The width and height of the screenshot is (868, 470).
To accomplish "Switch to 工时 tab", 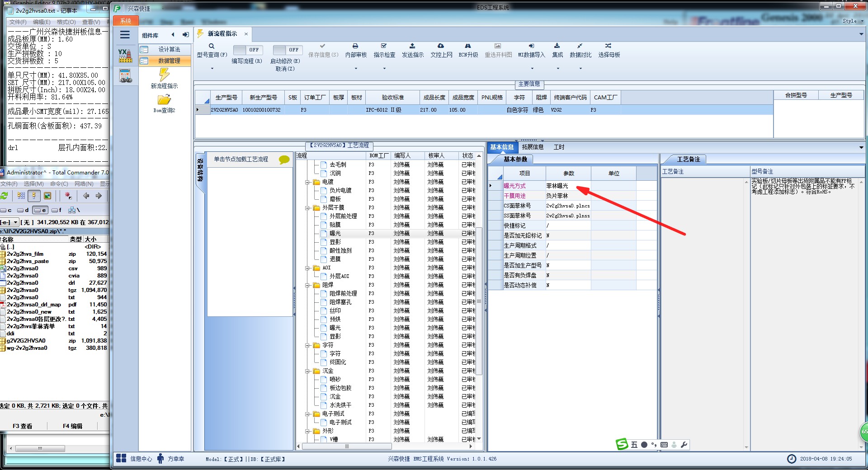I will click(x=559, y=147).
